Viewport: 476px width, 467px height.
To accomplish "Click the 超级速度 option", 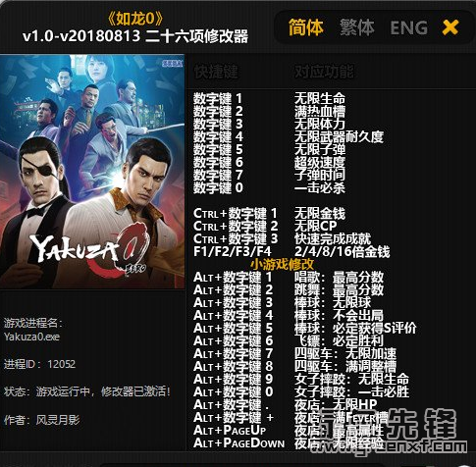I will [x=320, y=162].
